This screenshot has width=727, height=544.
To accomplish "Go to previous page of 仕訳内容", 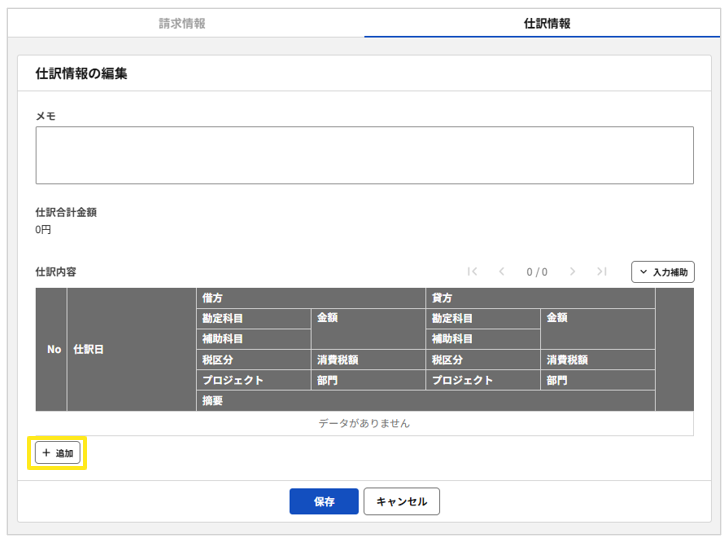I will (x=501, y=272).
